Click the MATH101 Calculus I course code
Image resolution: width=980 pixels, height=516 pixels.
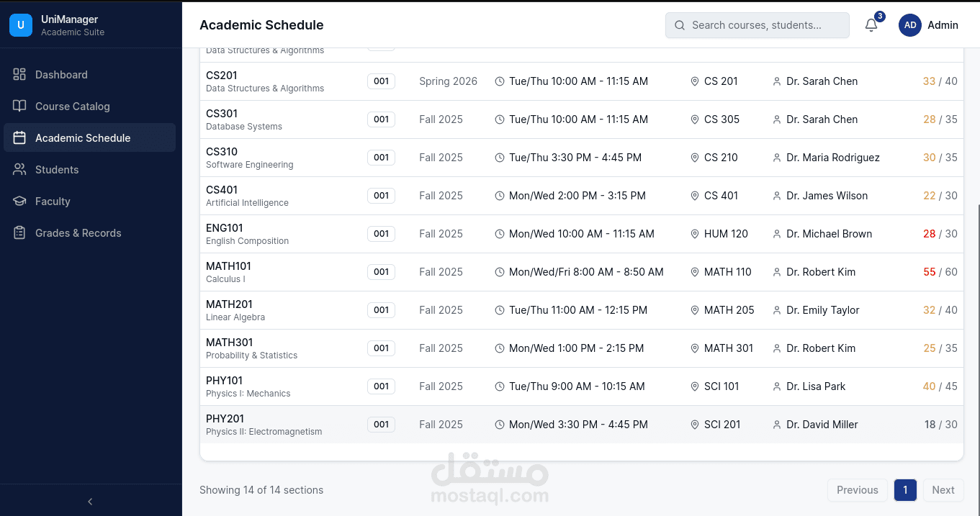pos(228,266)
